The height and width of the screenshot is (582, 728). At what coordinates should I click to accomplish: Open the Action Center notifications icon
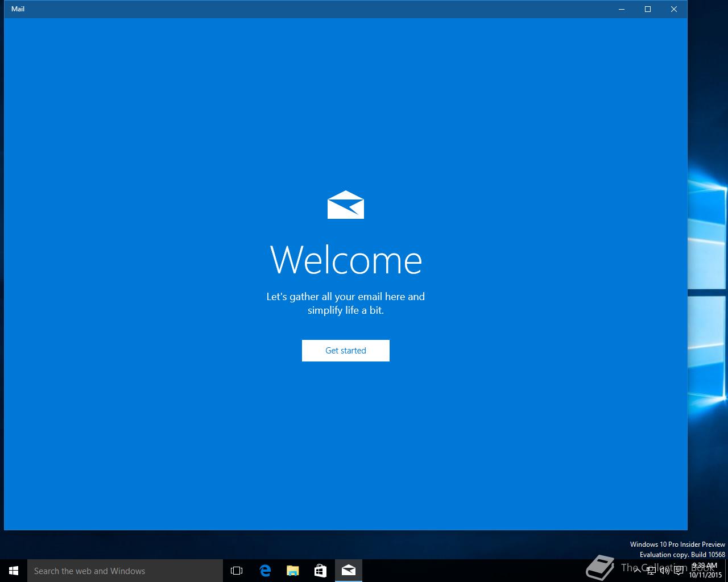679,571
